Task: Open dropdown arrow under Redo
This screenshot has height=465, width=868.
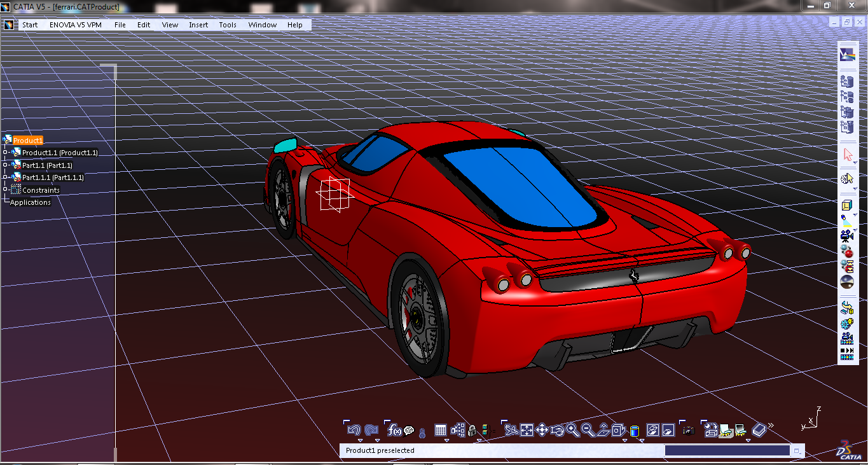Action: tap(377, 440)
